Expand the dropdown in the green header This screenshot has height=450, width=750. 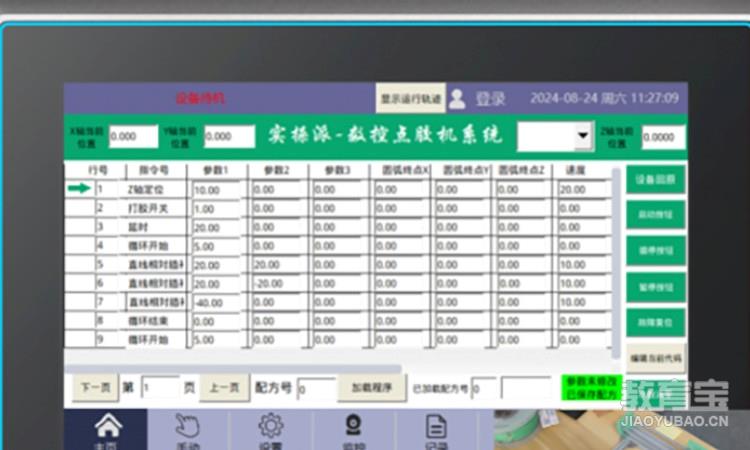click(583, 135)
